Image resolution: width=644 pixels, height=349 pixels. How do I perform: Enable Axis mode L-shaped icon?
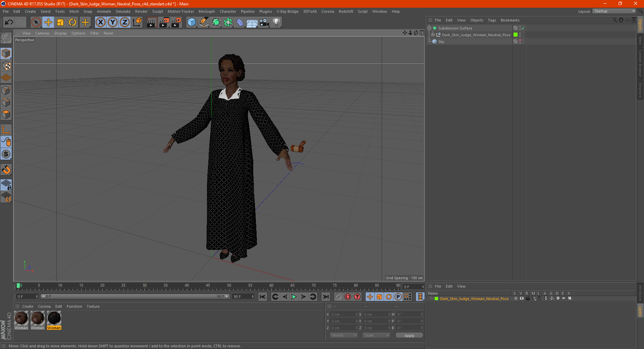6,130
